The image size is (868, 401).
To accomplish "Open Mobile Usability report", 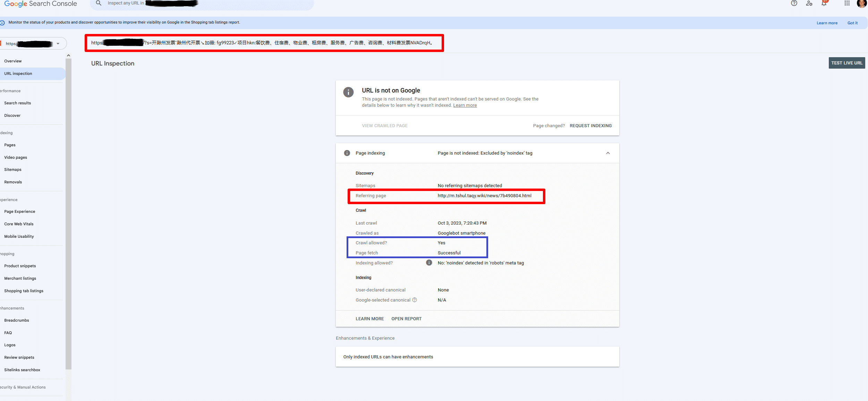I will tap(19, 236).
